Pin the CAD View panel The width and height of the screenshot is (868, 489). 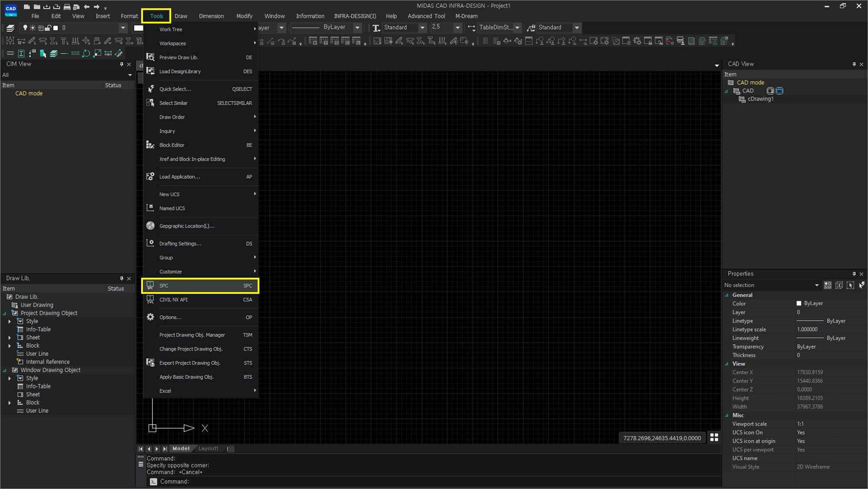(x=854, y=64)
